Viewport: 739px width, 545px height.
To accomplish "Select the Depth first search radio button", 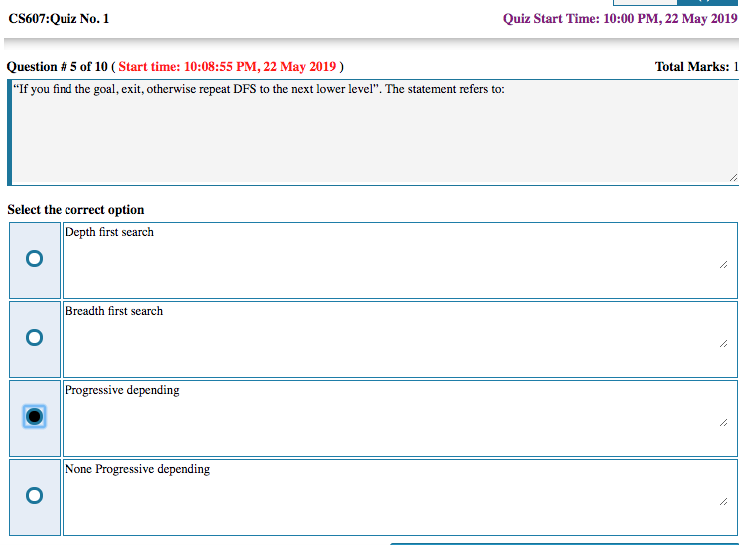I will (35, 259).
